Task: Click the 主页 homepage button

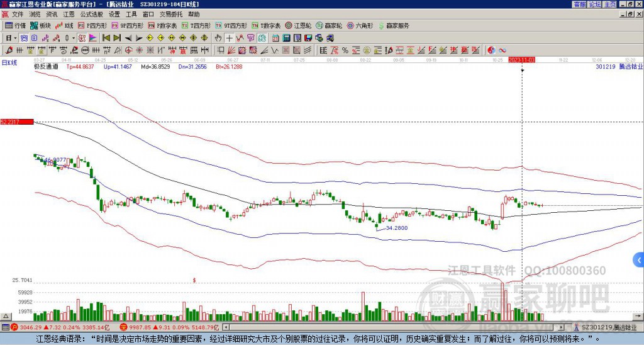Action: (609, 4)
